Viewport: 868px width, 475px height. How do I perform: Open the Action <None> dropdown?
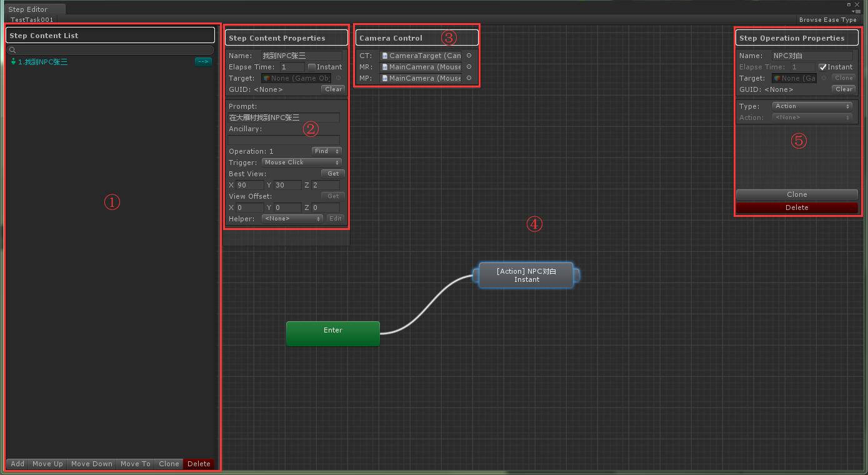click(812, 117)
